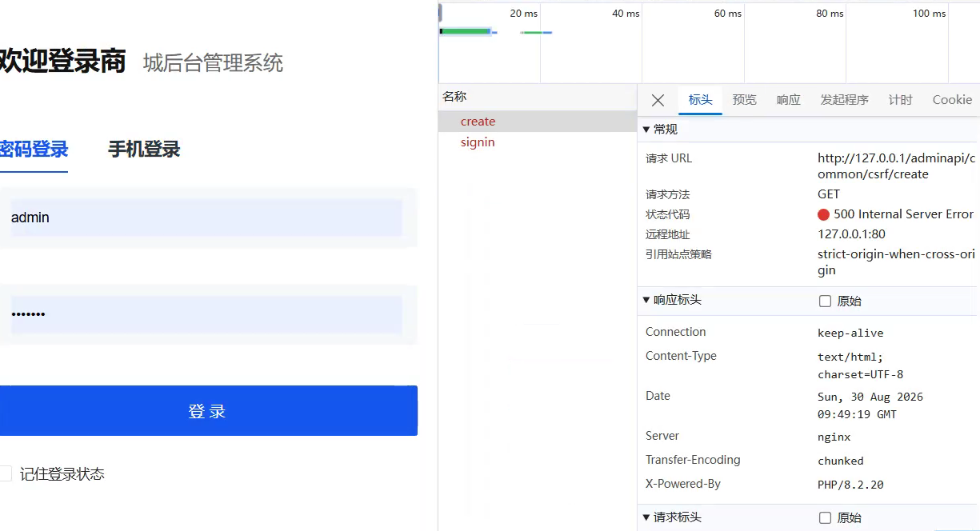Click the red status code indicator dot
The height and width of the screenshot is (531, 980).
[823, 214]
